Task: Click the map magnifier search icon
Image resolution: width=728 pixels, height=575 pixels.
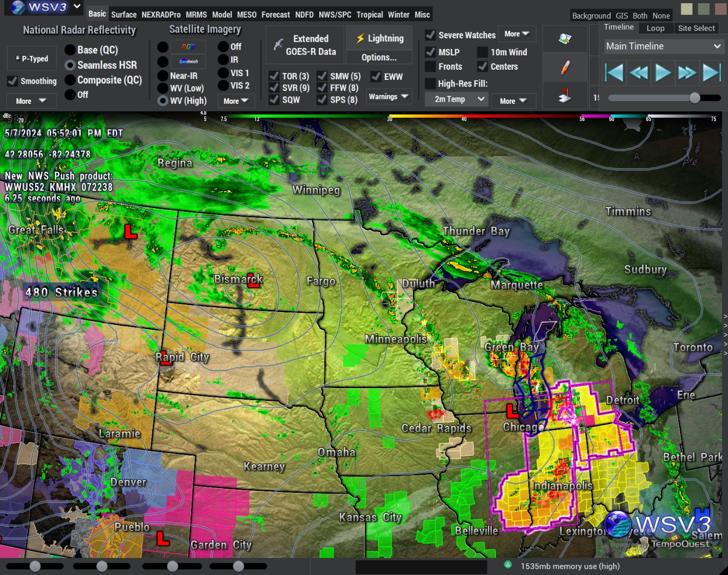Action: coord(565,39)
